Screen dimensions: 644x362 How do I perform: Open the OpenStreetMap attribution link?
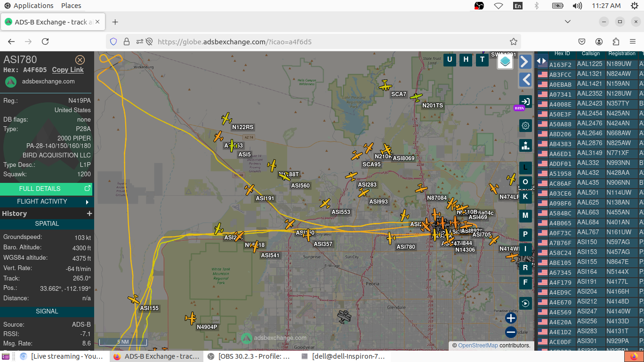478,346
